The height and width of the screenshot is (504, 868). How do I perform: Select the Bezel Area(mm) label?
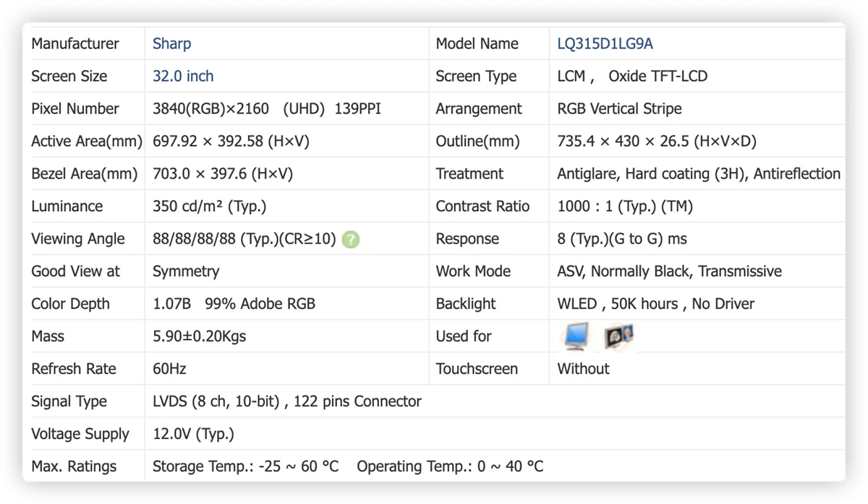(x=85, y=174)
